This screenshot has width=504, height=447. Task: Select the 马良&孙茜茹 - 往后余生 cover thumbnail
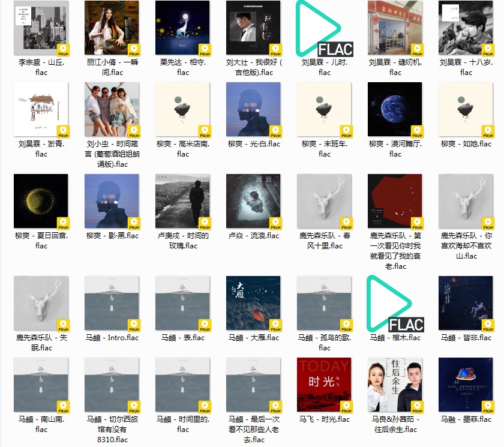[x=395, y=385]
